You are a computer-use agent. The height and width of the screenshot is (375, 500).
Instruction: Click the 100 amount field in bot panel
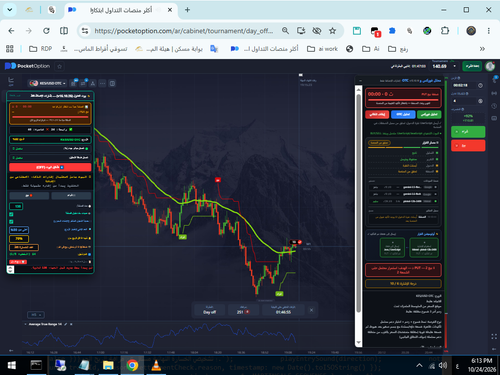pyautogui.click(x=16, y=206)
